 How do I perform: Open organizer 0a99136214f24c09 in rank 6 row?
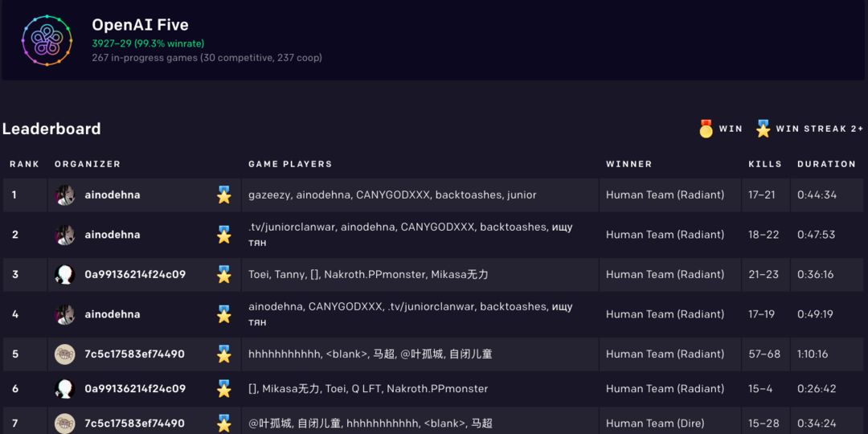point(135,389)
